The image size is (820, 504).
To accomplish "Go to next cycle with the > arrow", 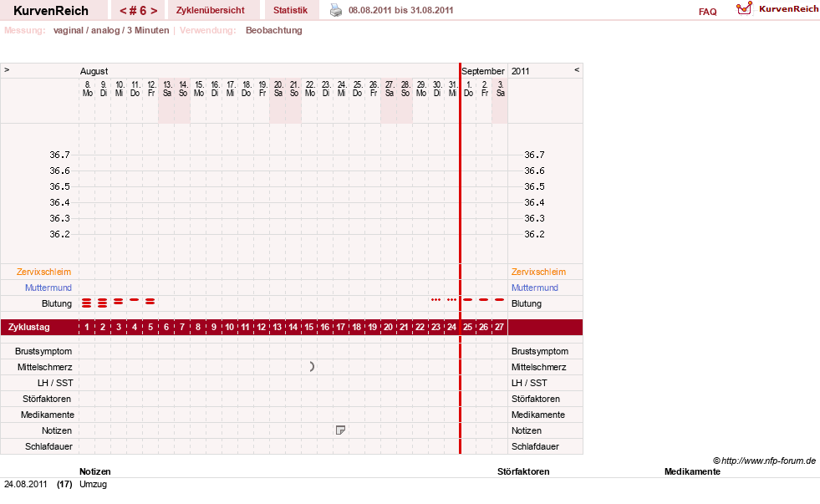I will pos(154,11).
